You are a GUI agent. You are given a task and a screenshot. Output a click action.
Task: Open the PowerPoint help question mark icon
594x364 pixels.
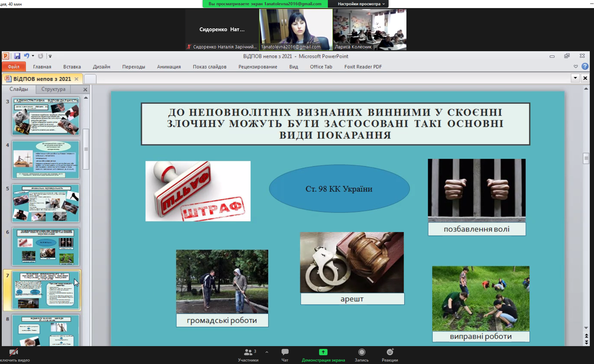(585, 66)
